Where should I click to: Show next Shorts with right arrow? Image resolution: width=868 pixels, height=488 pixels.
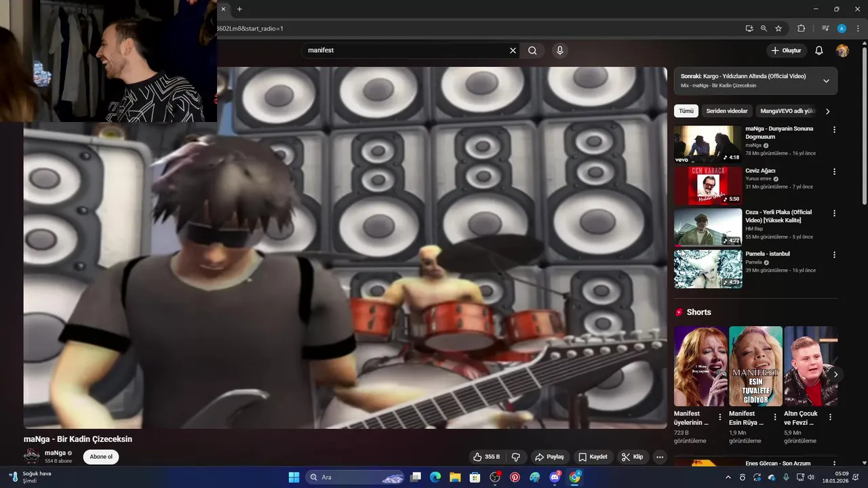[835, 374]
